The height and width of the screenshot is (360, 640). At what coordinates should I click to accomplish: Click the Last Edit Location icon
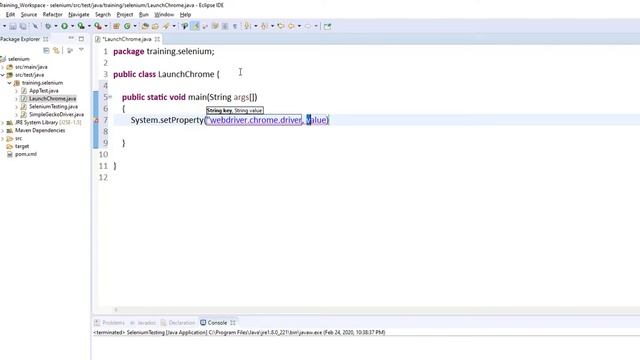click(x=281, y=26)
